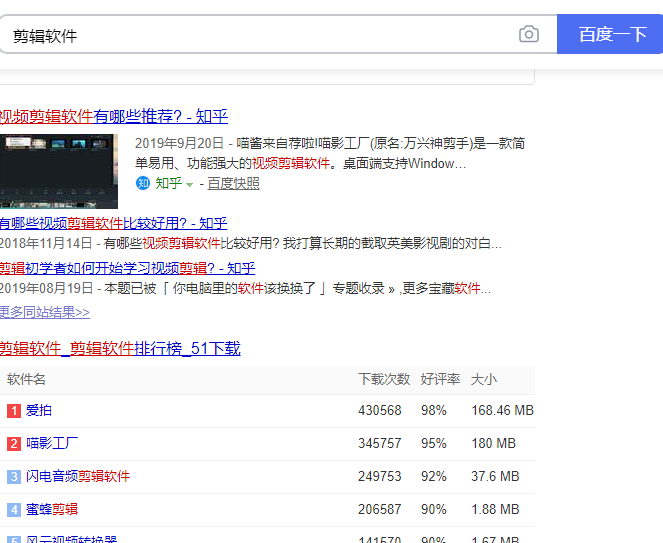This screenshot has width=663, height=543.
Task: Click download count 430568
Action: (x=380, y=410)
